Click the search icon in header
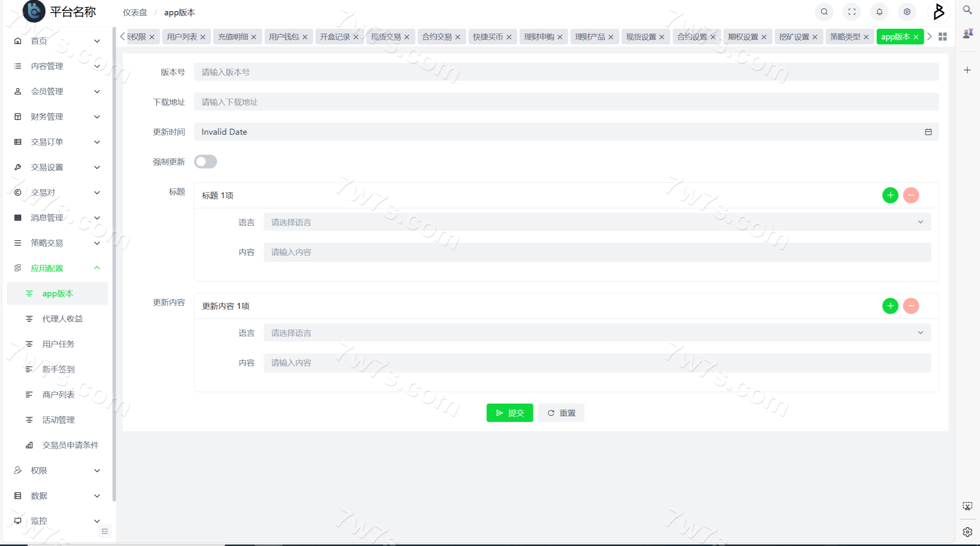Screen dimensions: 980x546 (824, 12)
